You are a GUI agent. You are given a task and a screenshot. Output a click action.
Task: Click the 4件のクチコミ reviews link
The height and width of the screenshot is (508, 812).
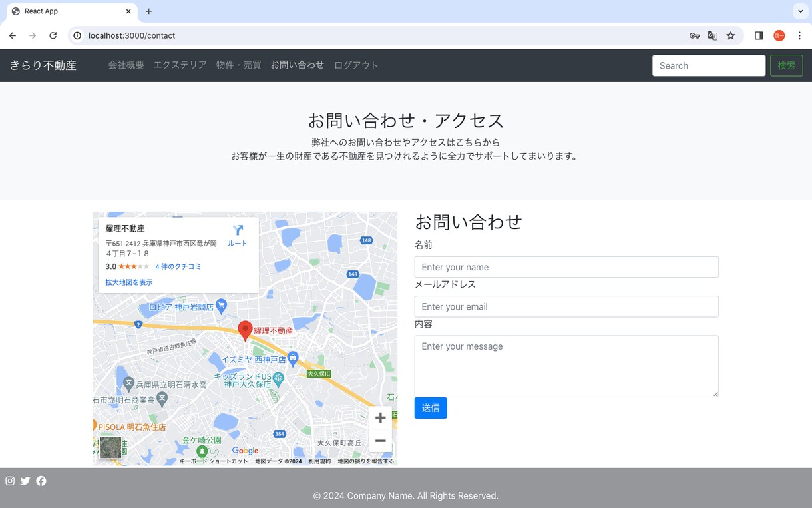(178, 266)
